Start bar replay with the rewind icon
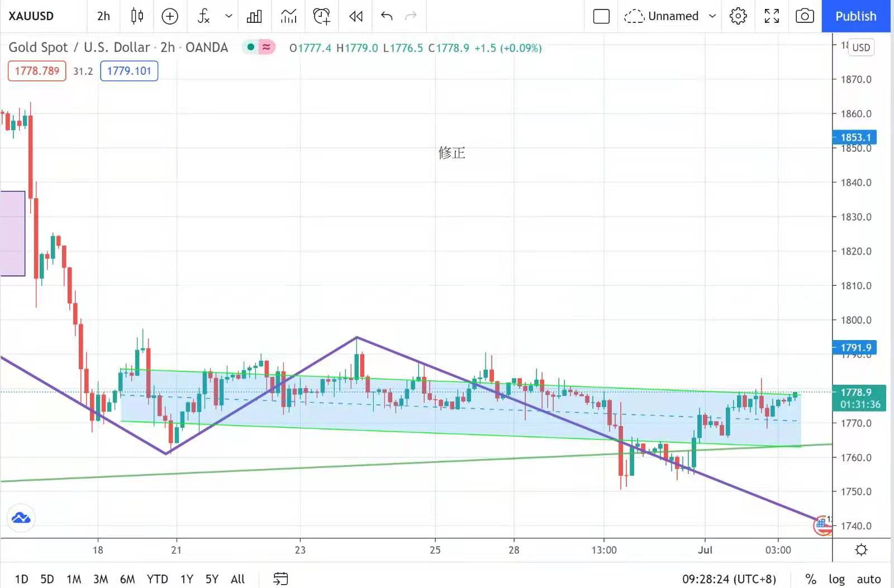This screenshot has width=894, height=588. click(x=356, y=16)
